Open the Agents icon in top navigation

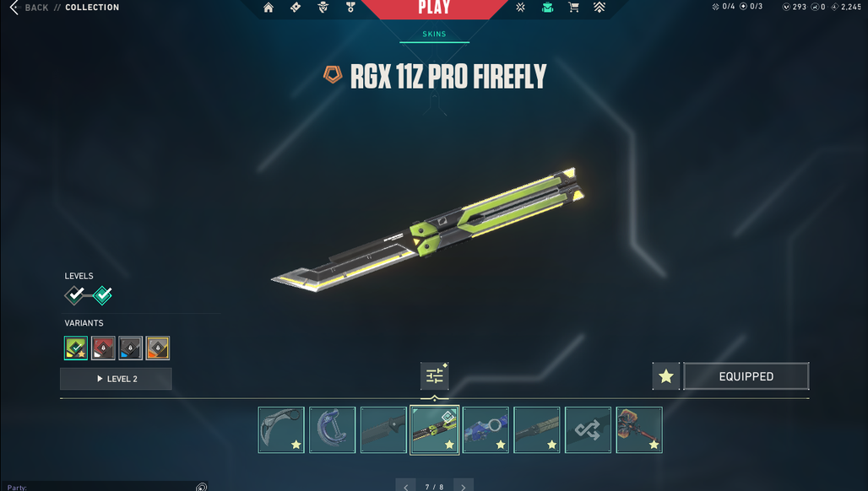tap(323, 8)
